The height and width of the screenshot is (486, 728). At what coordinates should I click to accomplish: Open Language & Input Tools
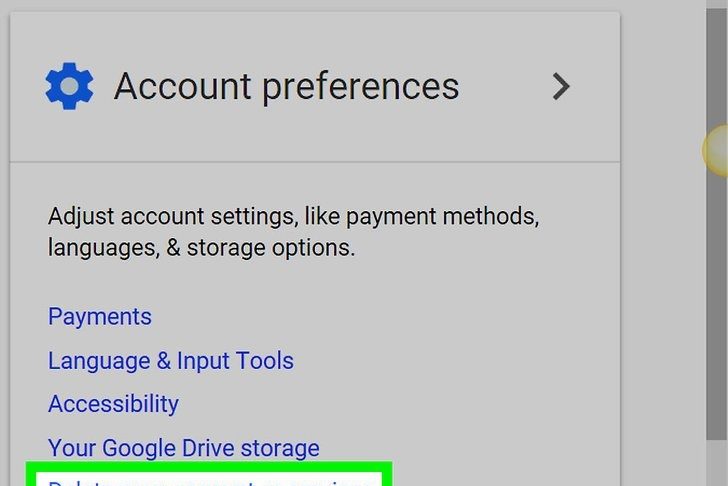[x=171, y=360]
